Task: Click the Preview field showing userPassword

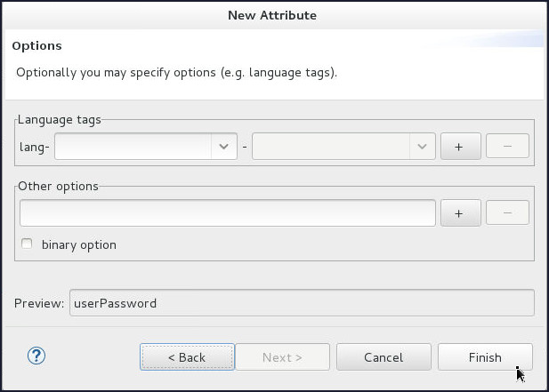Action: (x=301, y=303)
